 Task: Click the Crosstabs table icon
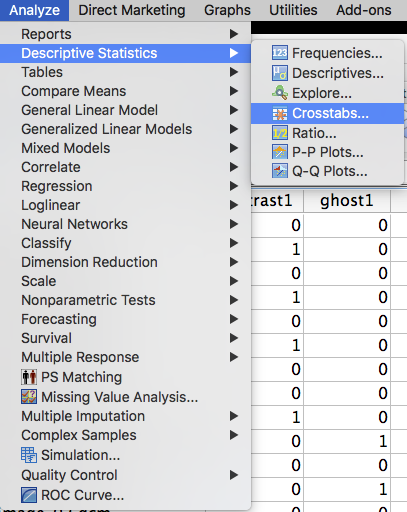(280, 114)
